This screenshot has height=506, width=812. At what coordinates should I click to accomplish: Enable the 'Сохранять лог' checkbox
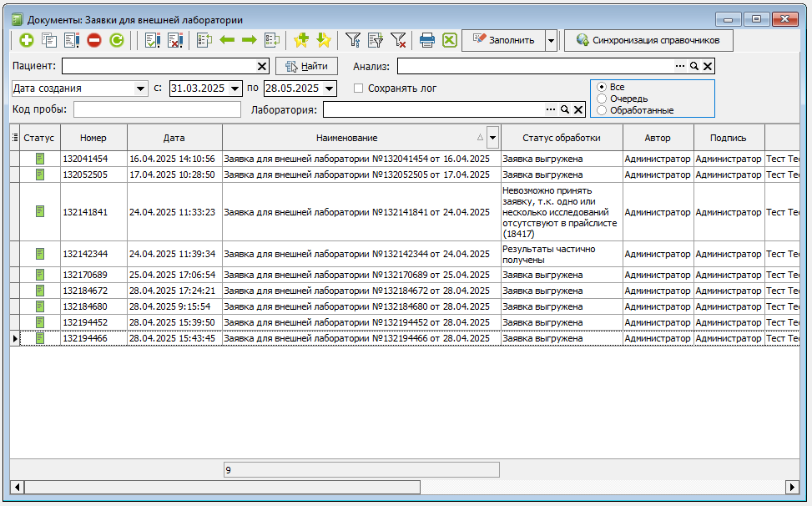pyautogui.click(x=359, y=89)
